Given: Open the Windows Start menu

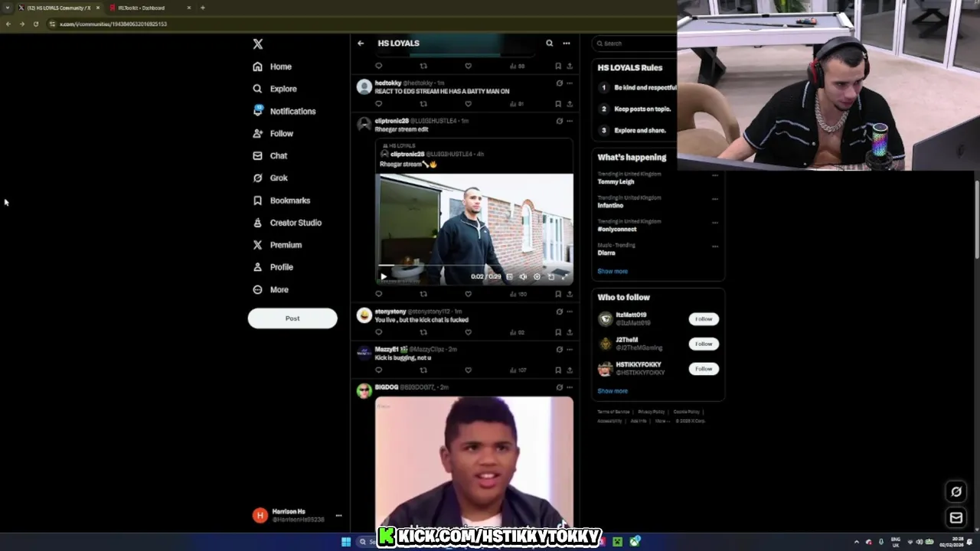Looking at the screenshot, I should (x=346, y=542).
